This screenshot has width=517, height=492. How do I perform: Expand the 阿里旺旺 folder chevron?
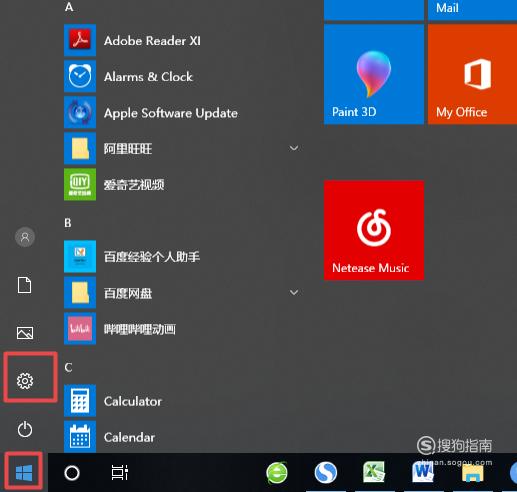click(294, 148)
